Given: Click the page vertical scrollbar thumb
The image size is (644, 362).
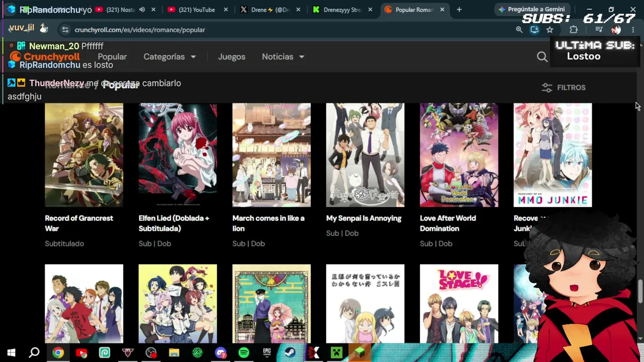Looking at the screenshot, I should click(x=640, y=292).
